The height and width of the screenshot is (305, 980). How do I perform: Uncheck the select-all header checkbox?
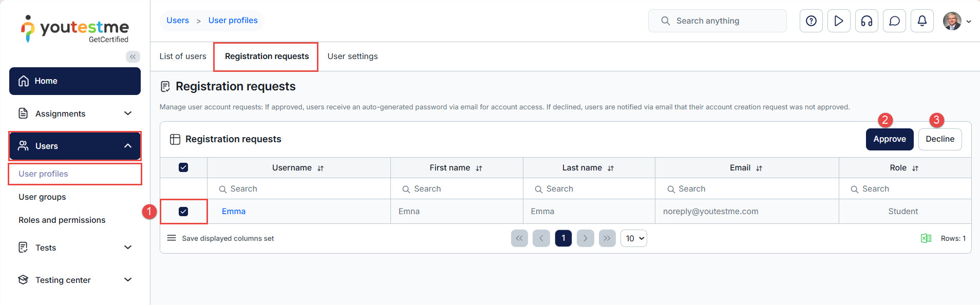coord(183,167)
